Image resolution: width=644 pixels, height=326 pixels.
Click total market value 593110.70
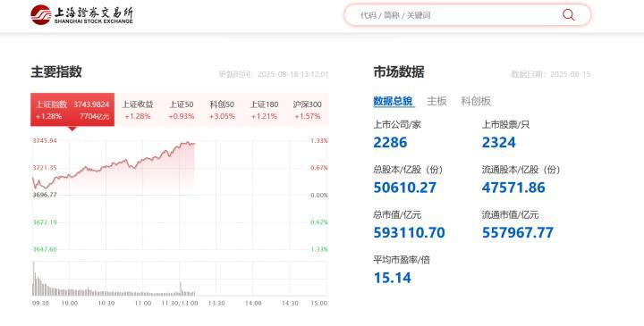(409, 233)
